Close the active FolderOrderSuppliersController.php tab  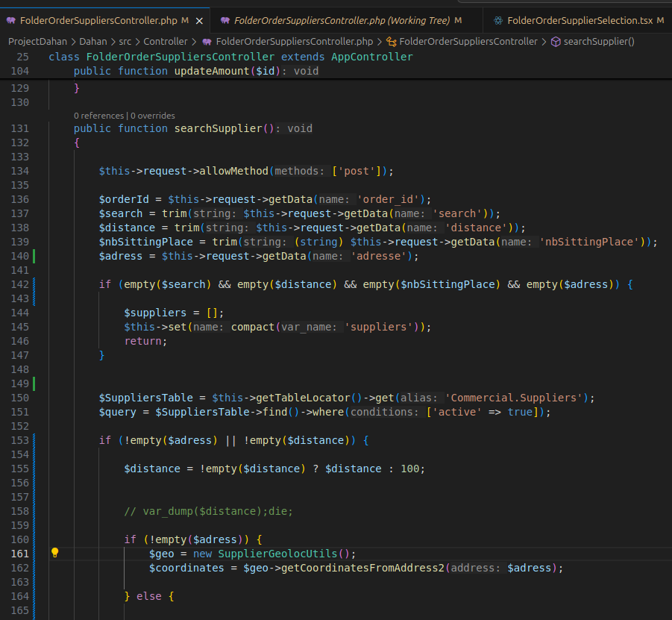pyautogui.click(x=198, y=20)
